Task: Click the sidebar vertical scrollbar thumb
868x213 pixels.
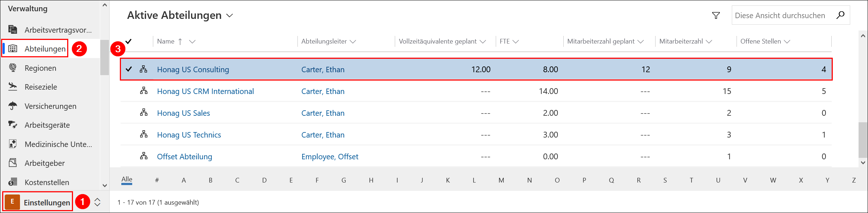Action: pos(105,57)
